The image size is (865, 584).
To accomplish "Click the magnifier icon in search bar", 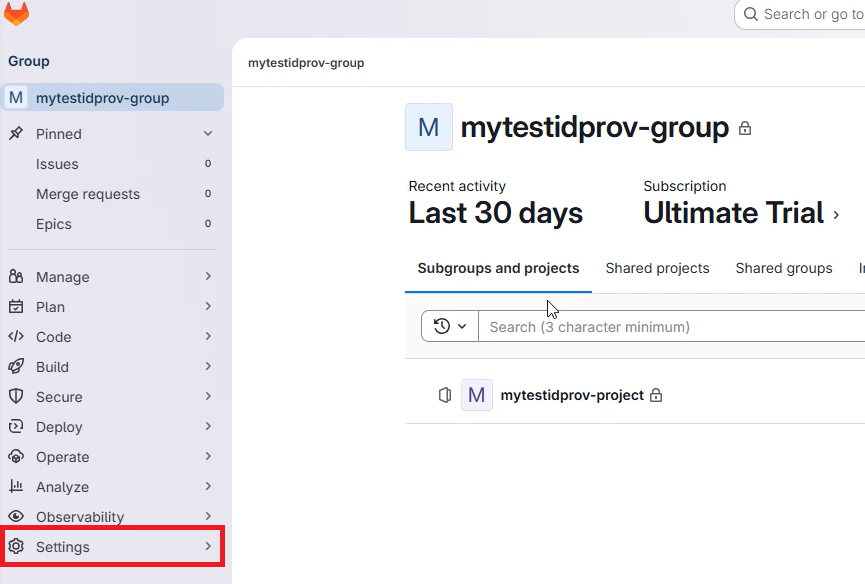I will [750, 14].
